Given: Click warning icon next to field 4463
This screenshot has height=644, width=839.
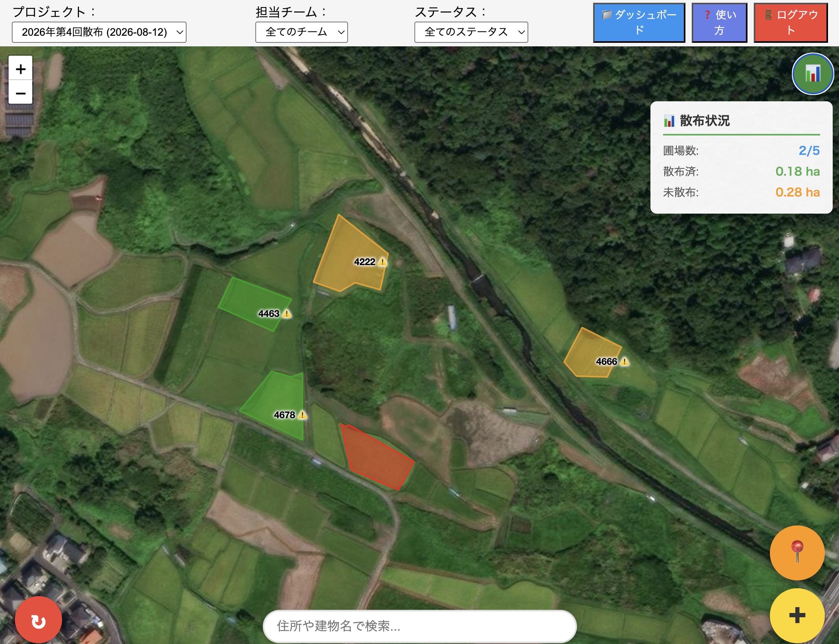Looking at the screenshot, I should pos(287,314).
